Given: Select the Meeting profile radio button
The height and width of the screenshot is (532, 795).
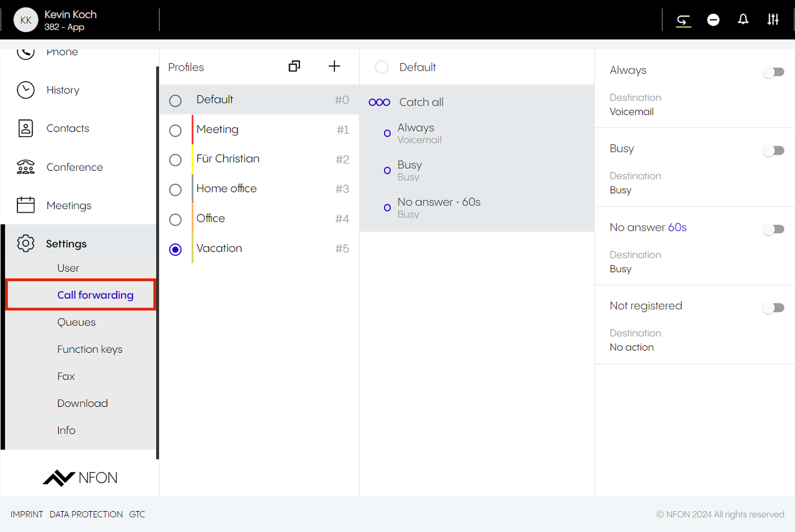Looking at the screenshot, I should 175,130.
